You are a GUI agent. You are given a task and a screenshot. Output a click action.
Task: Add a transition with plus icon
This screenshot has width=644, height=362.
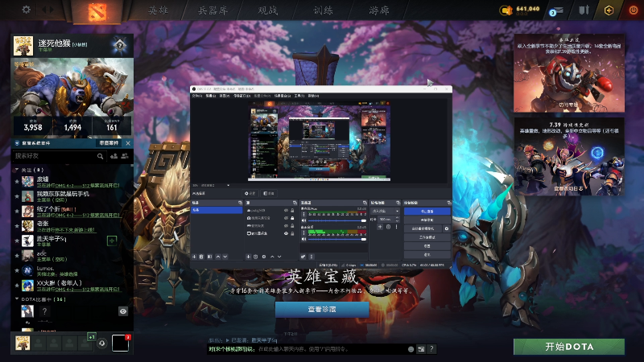pyautogui.click(x=380, y=227)
